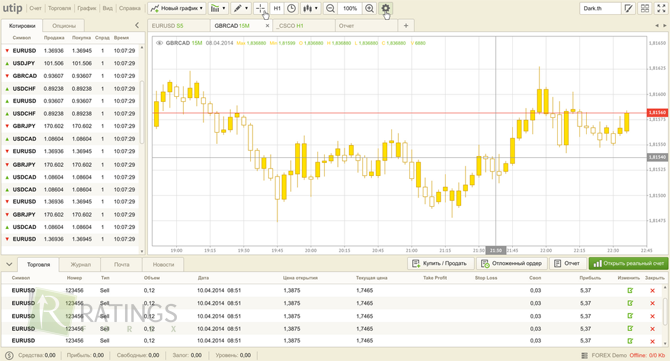The image size is (670, 361).
Task: Open the indicators dropdown in toolbar
Action: pos(218,8)
